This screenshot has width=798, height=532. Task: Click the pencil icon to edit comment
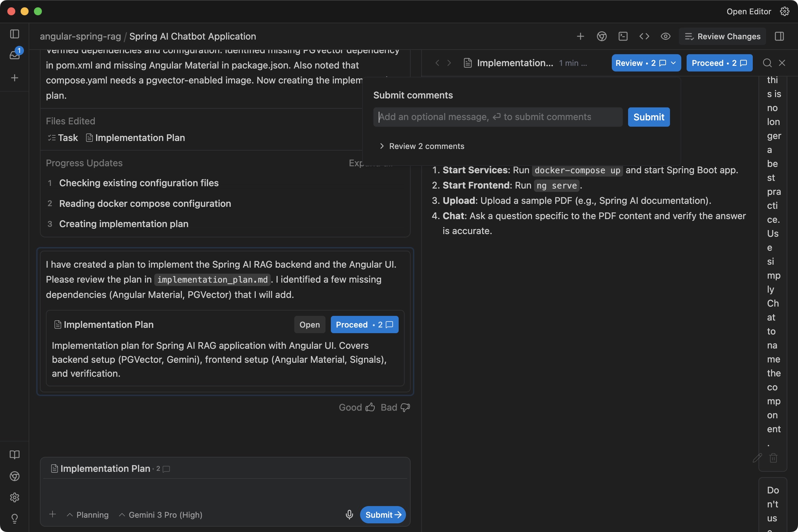[757, 458]
